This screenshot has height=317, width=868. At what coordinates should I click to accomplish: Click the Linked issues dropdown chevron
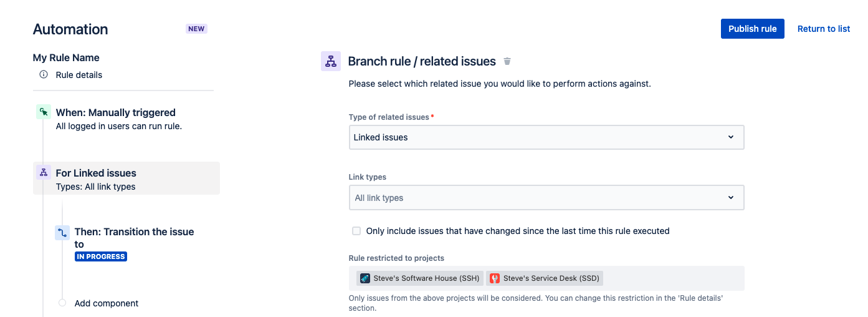point(731,137)
